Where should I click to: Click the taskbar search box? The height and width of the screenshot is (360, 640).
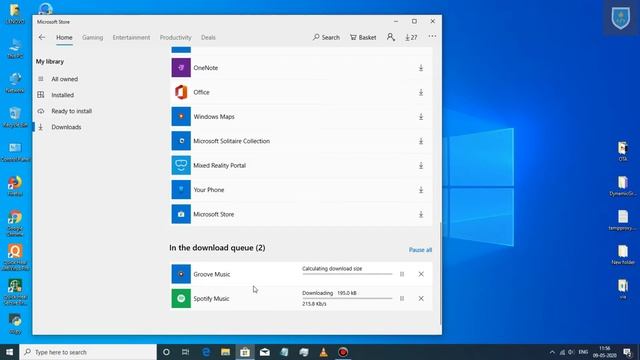pos(88,352)
